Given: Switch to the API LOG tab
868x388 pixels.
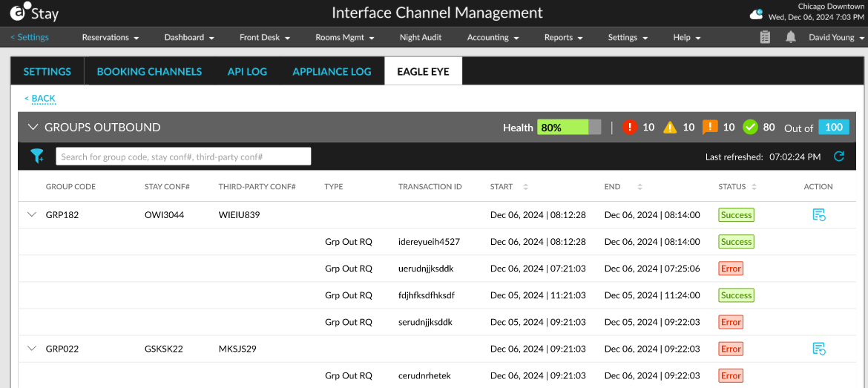Looking at the screenshot, I should 247,71.
